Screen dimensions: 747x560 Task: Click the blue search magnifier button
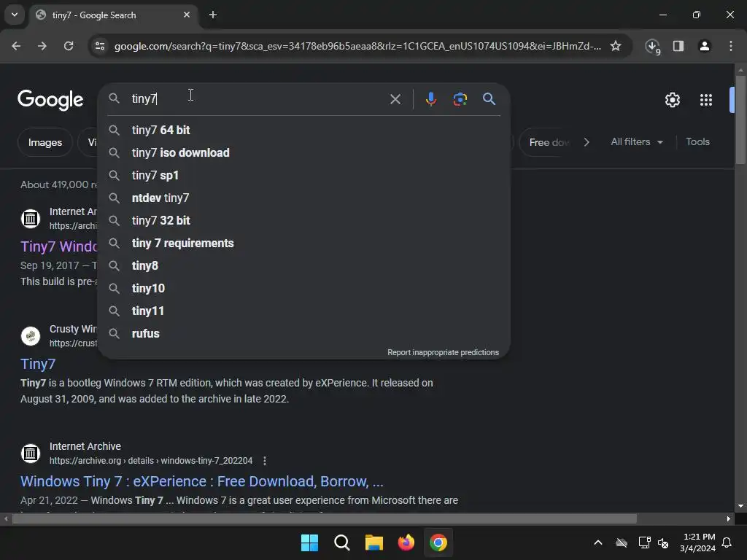coord(489,99)
